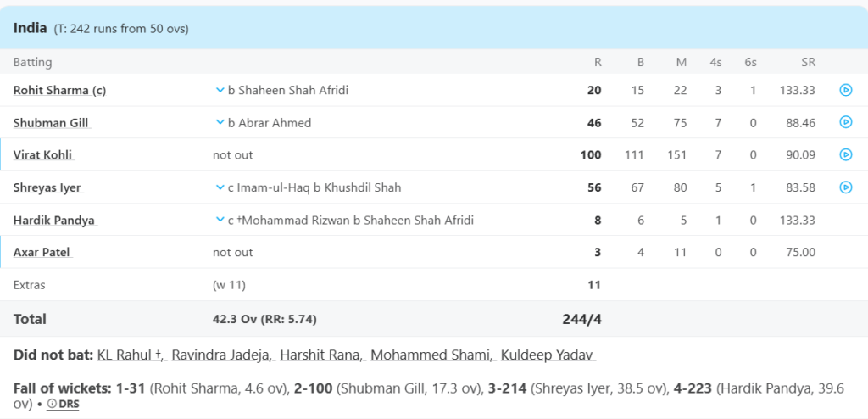Open Mohammed Shami's player link
This screenshot has width=868, height=419.
point(431,355)
